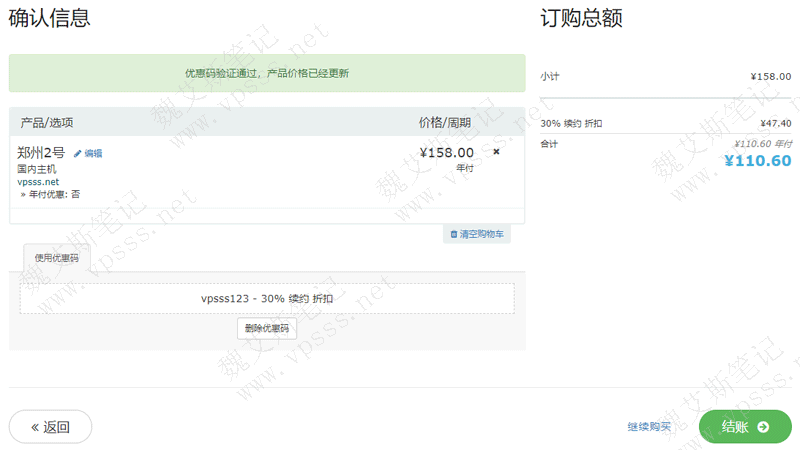Image resolution: width=800 pixels, height=450 pixels.
Task: Remove the 郑州2号 item with the × icon
Action: (496, 152)
